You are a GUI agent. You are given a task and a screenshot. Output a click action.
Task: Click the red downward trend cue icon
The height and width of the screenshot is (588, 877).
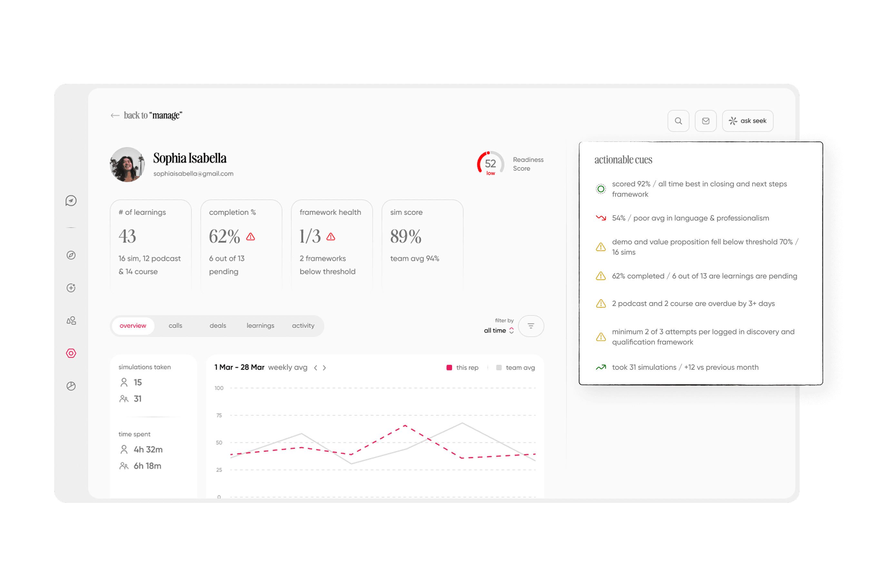[x=601, y=218]
